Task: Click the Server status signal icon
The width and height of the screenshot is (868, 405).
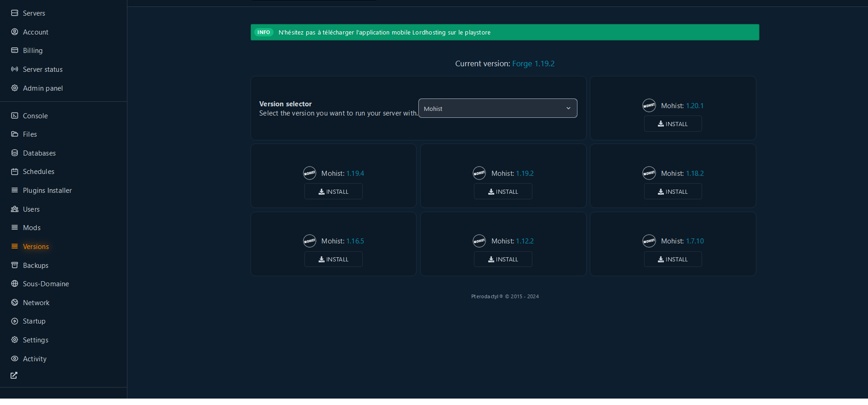Action: click(15, 69)
